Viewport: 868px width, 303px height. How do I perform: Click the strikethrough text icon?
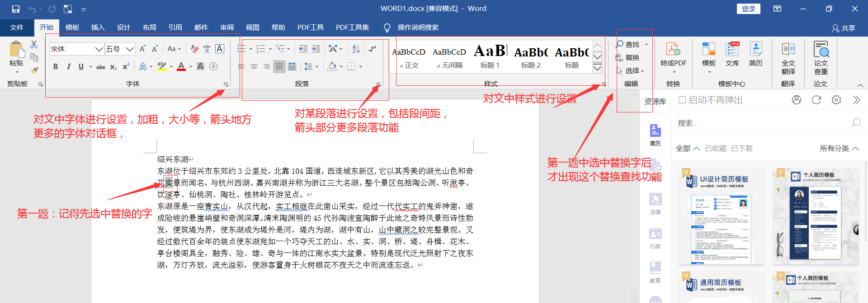coord(101,66)
